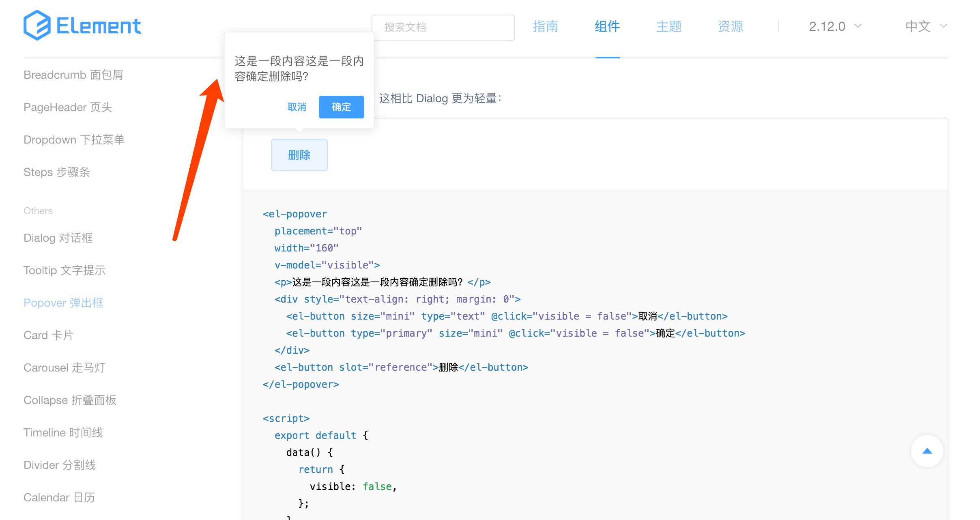Switch to the 主题 tab
Image resolution: width=980 pixels, height=520 pixels.
click(x=669, y=26)
